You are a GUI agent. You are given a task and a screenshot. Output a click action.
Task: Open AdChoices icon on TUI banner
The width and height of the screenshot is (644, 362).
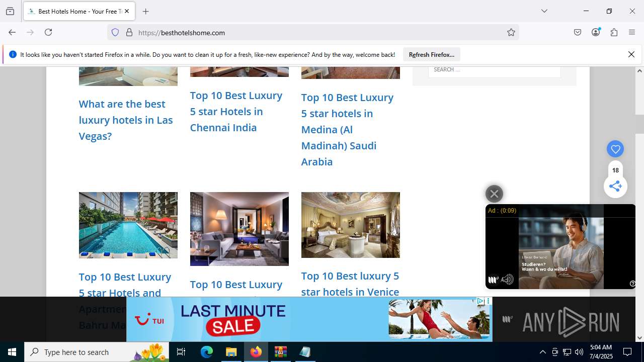tap(480, 301)
